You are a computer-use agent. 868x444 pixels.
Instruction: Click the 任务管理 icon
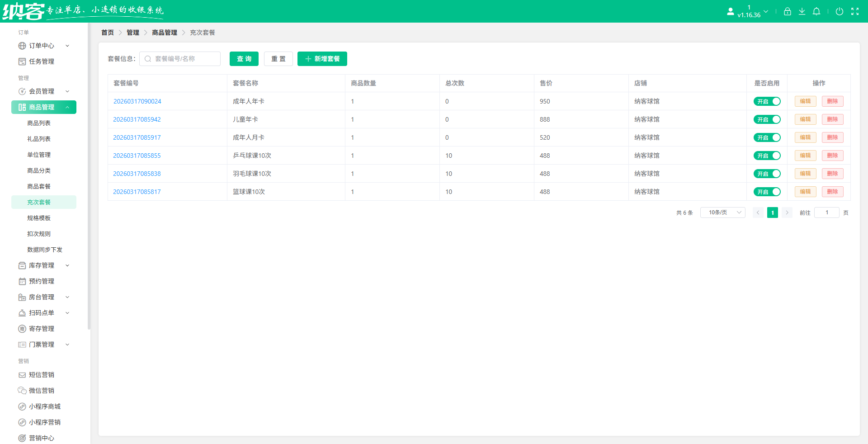pyautogui.click(x=22, y=61)
